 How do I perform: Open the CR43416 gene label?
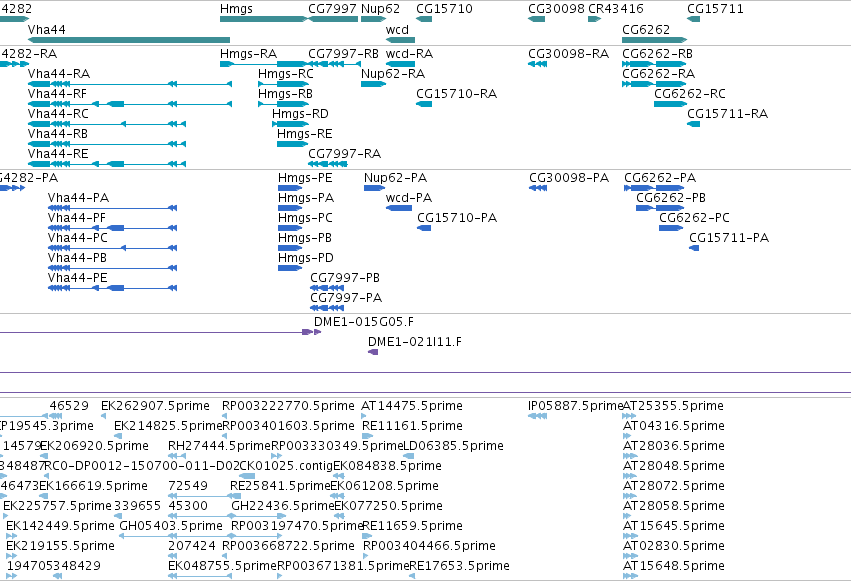[615, 9]
